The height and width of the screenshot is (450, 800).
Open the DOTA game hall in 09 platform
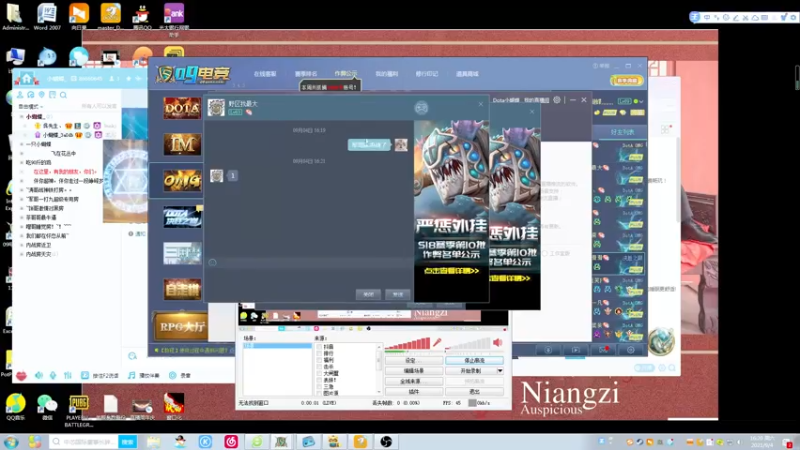[182, 108]
